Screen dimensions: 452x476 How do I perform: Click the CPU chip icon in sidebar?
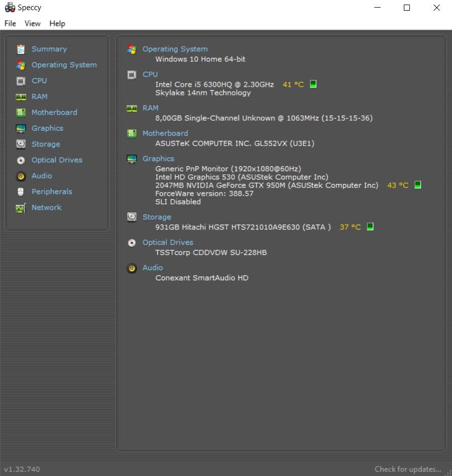point(21,81)
